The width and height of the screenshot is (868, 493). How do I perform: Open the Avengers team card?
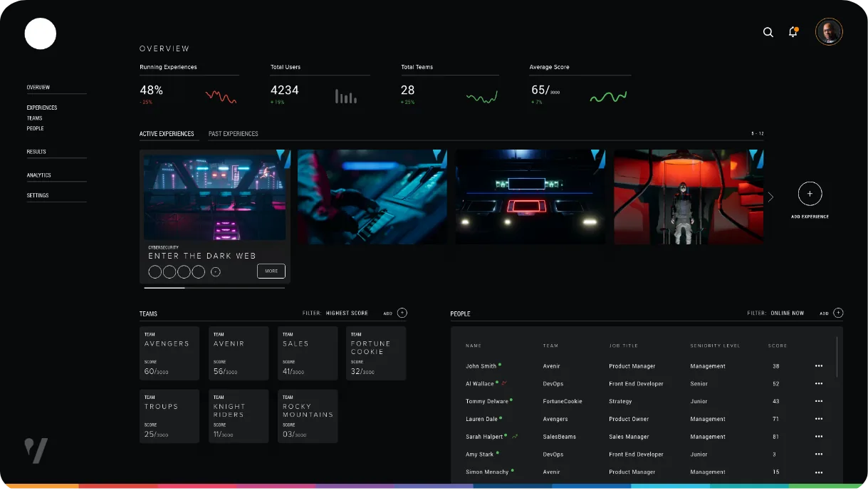(x=169, y=353)
